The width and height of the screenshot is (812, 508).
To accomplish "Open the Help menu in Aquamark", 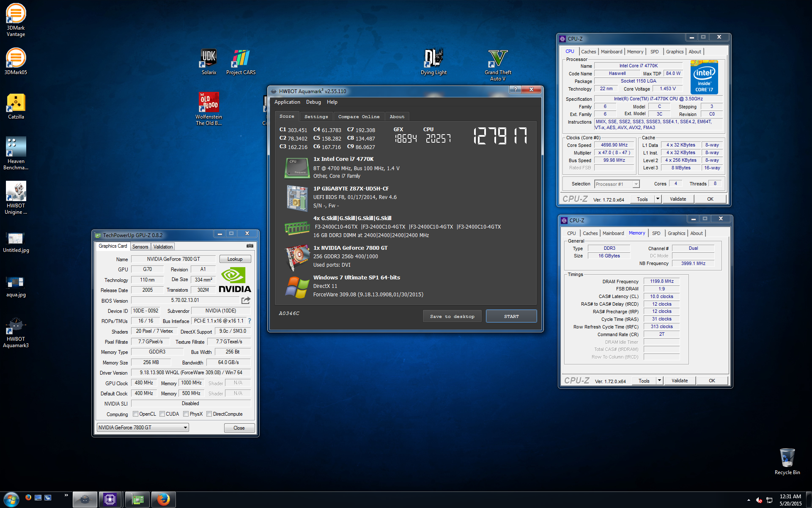I will coord(332,102).
